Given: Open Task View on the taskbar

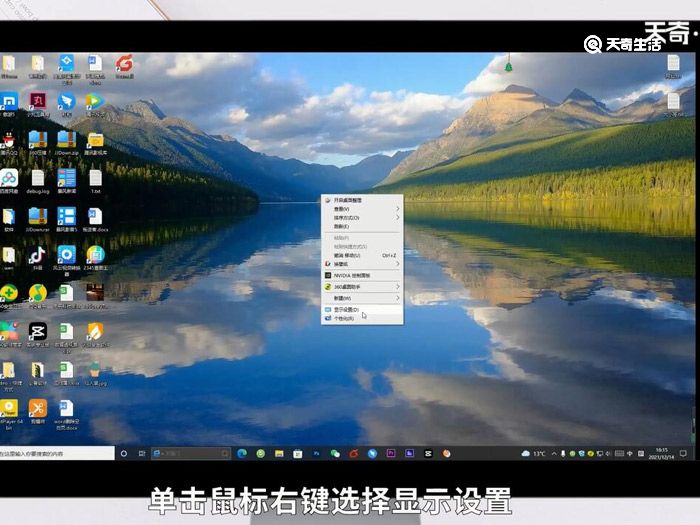Looking at the screenshot, I should pos(142,454).
